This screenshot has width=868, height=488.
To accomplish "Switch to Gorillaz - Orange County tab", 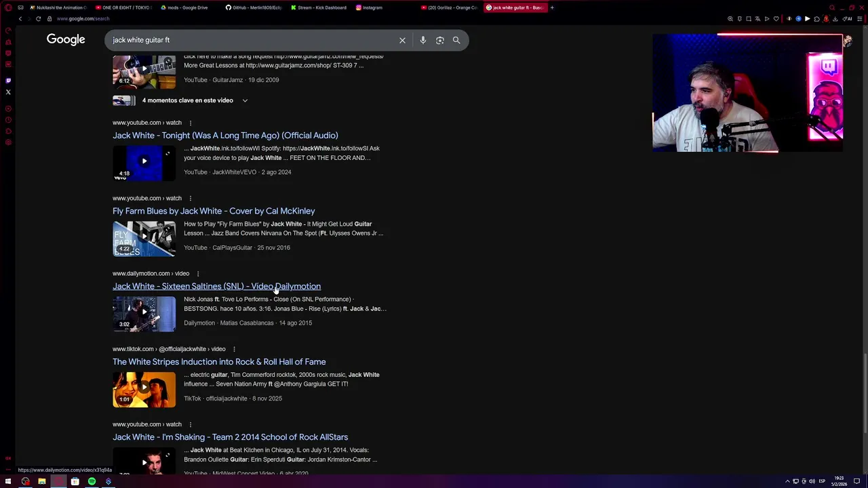I will (448, 7).
